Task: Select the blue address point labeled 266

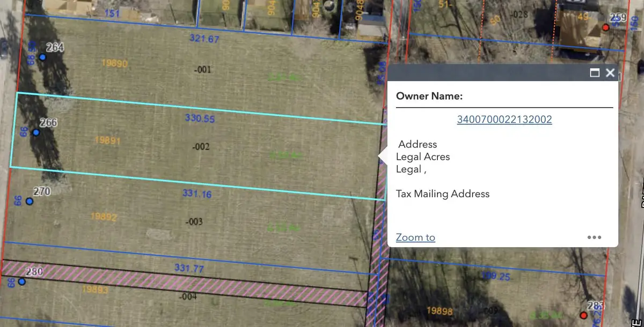Action: (36, 132)
